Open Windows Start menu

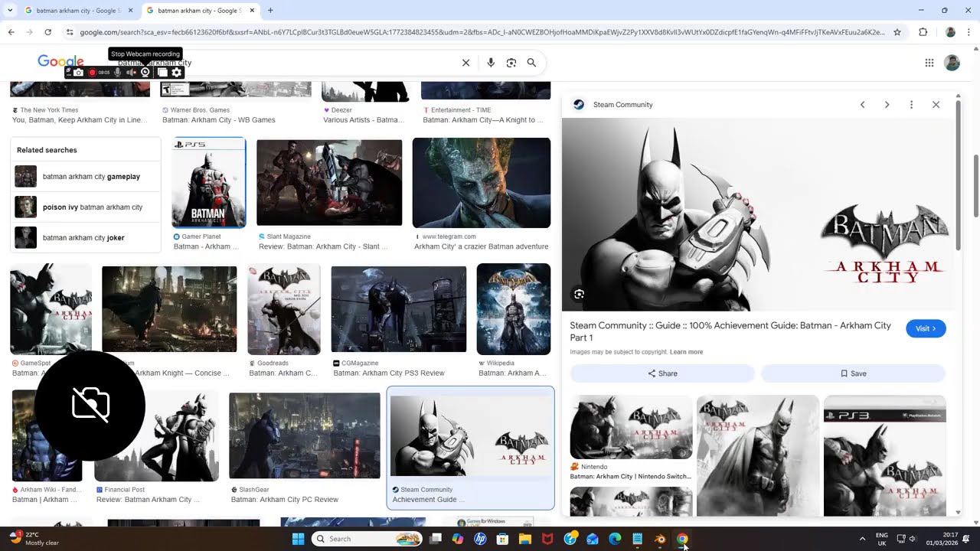pyautogui.click(x=298, y=539)
